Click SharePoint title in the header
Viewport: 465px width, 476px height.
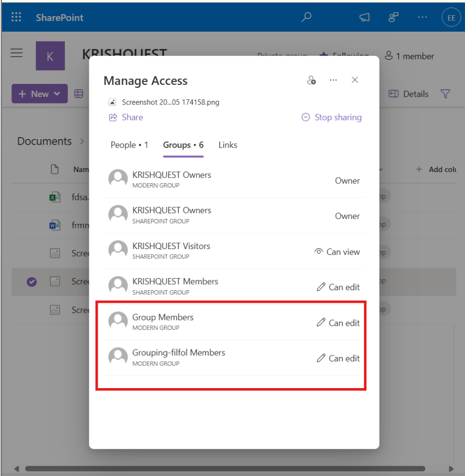(x=60, y=18)
